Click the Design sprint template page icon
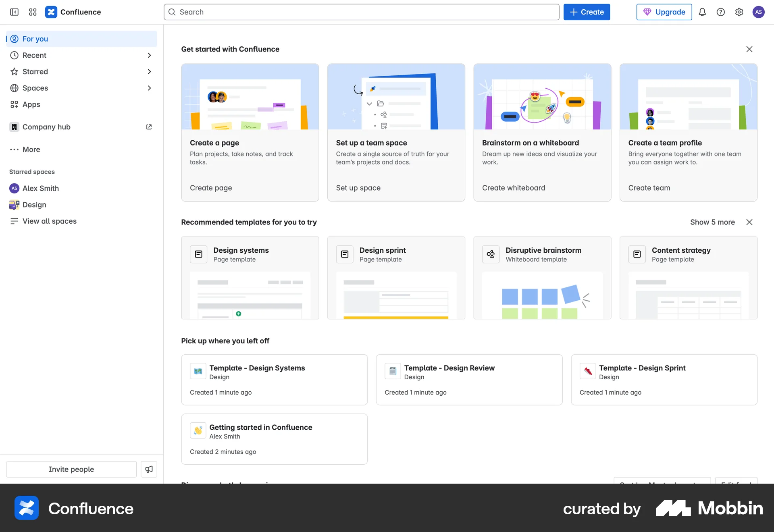This screenshot has width=774, height=532. [345, 254]
